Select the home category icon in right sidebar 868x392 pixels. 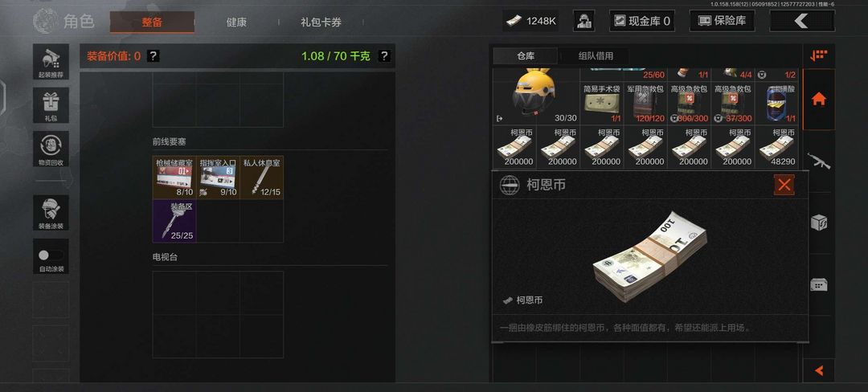[819, 100]
